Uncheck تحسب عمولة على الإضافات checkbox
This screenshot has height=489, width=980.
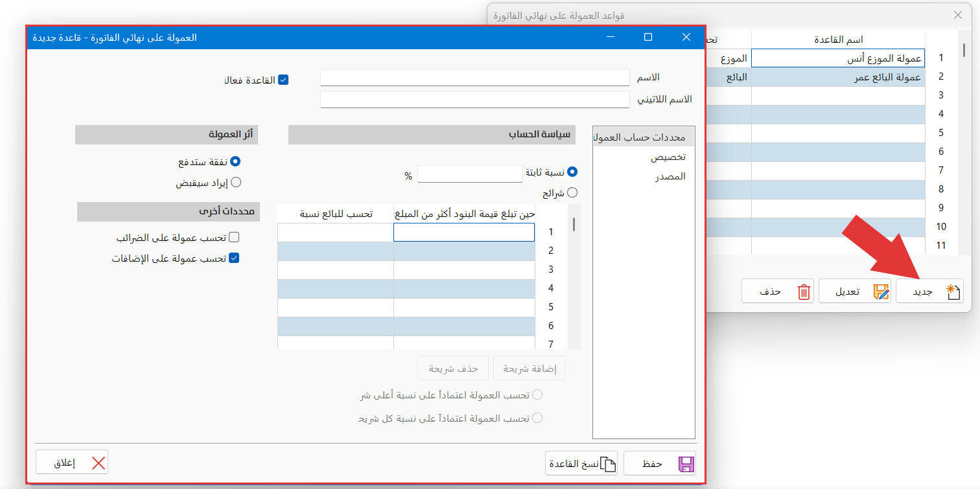tap(235, 258)
